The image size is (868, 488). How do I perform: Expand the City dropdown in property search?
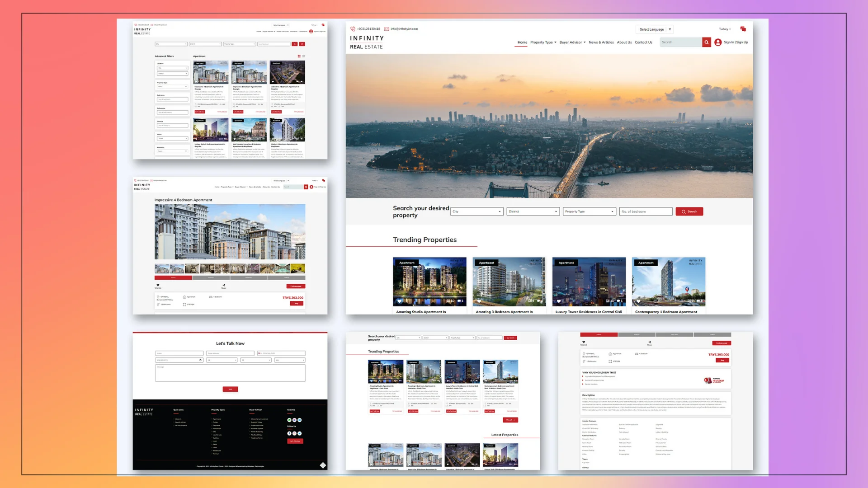476,211
